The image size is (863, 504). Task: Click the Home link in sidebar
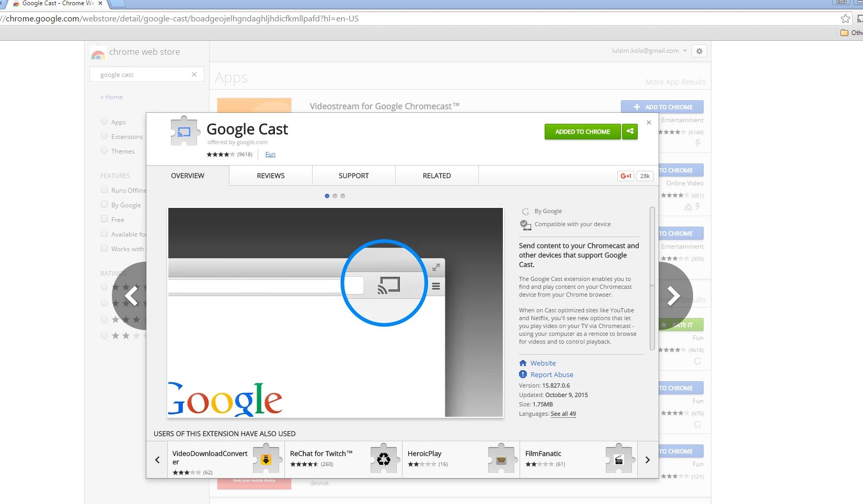(112, 97)
